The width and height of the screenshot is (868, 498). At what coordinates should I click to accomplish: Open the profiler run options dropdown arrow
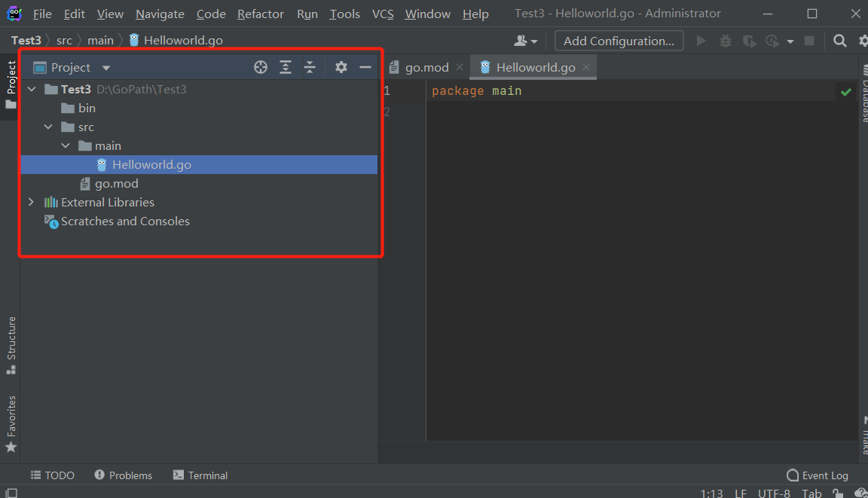click(x=790, y=41)
